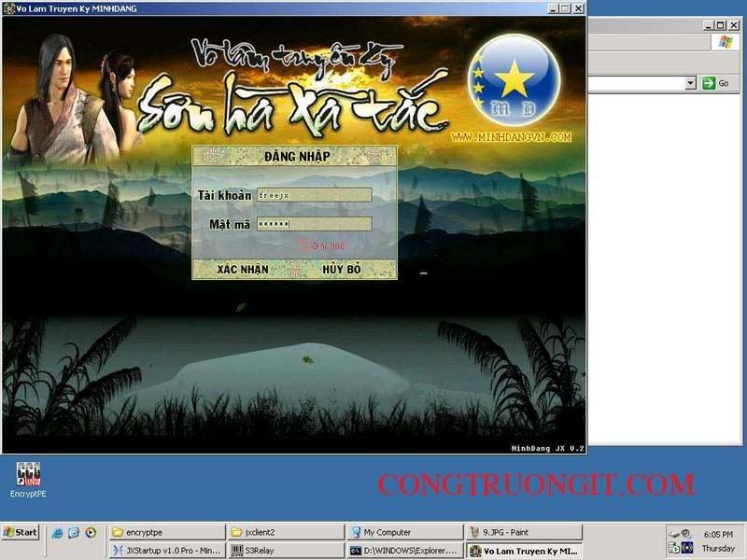747x560 pixels.
Task: Tick the Ghi nhớ remember checkbox
Action: 303,245
